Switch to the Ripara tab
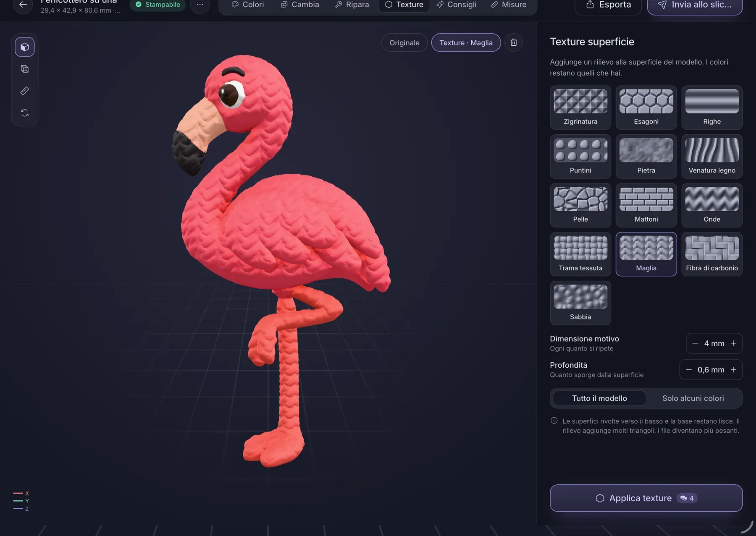Image resolution: width=756 pixels, height=536 pixels. (x=352, y=5)
